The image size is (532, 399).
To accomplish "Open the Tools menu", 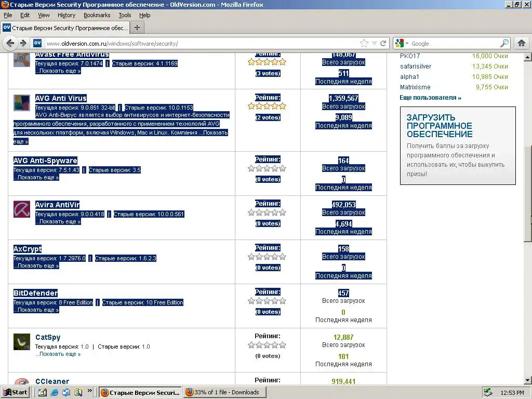I will click(125, 15).
